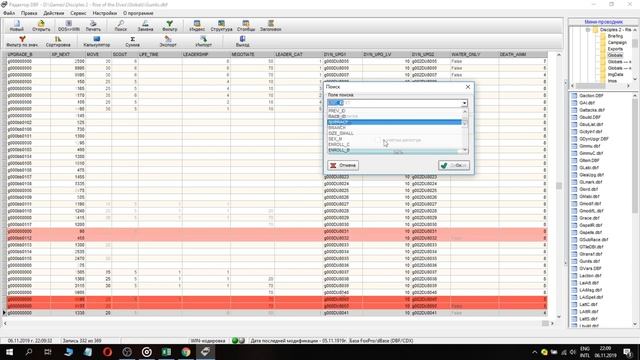The height and width of the screenshot is (360, 640).
Task: Open file GDynUpgr.DBF in file list
Action: click(x=593, y=139)
